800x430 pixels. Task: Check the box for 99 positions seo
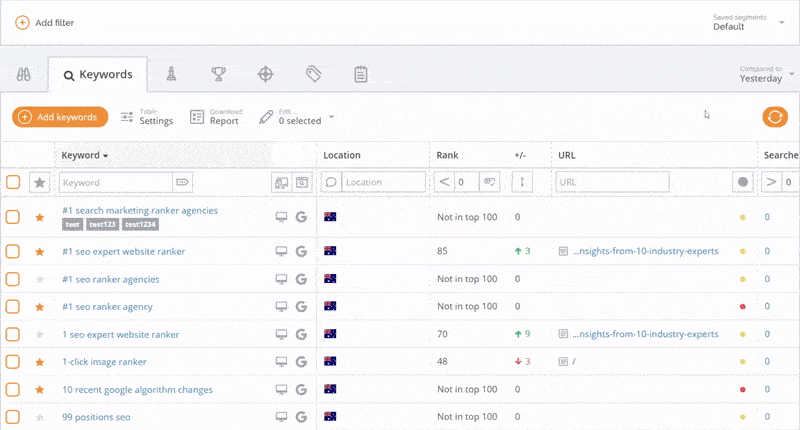pyautogui.click(x=13, y=417)
